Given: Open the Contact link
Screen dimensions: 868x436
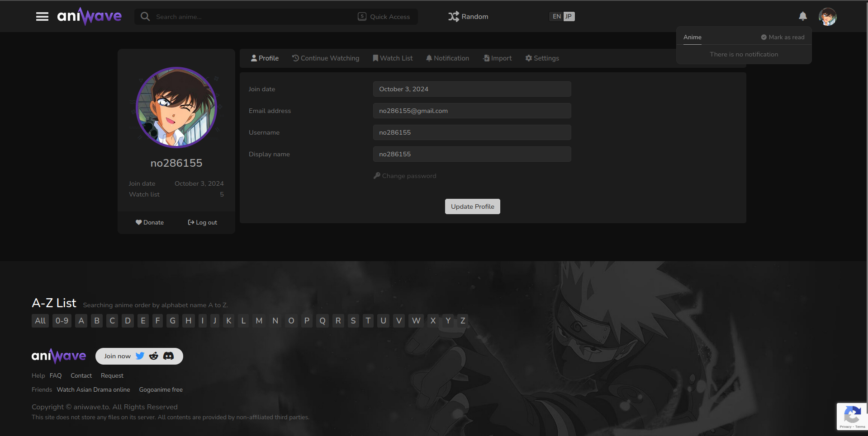Looking at the screenshot, I should click(x=81, y=376).
